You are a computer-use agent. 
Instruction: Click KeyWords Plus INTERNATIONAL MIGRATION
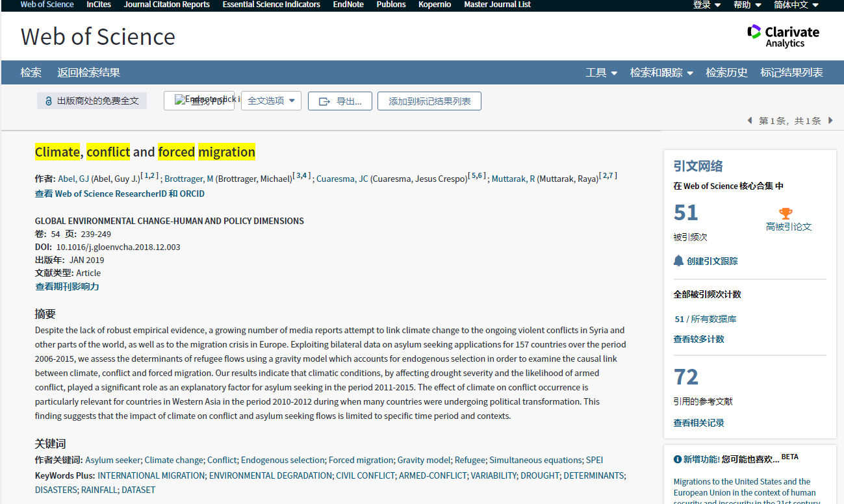click(151, 475)
